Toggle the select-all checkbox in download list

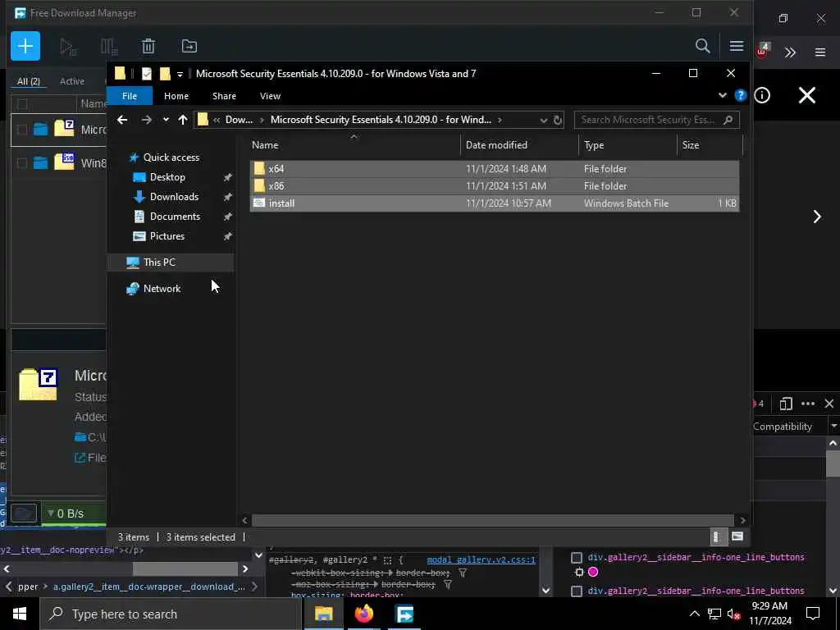point(22,104)
